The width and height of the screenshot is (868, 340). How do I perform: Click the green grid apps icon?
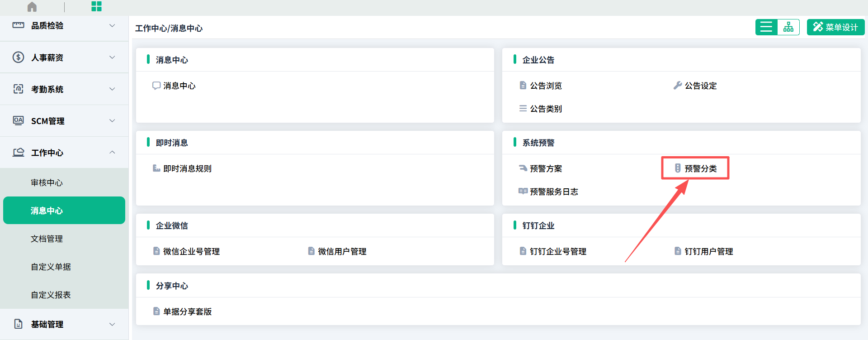96,6
